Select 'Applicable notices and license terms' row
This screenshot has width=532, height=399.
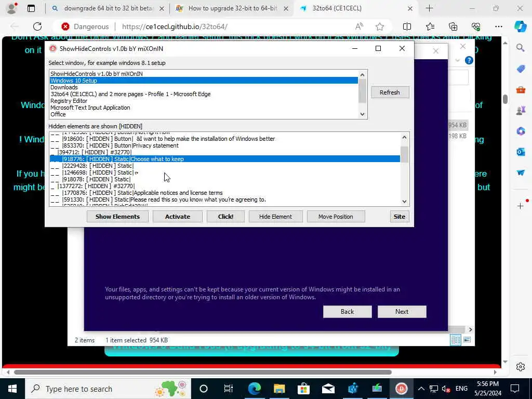coord(224,193)
